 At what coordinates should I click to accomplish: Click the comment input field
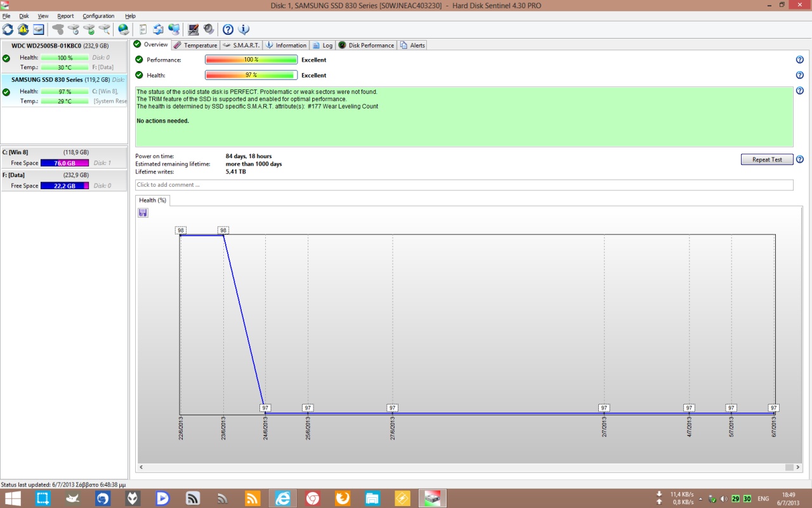pyautogui.click(x=464, y=185)
